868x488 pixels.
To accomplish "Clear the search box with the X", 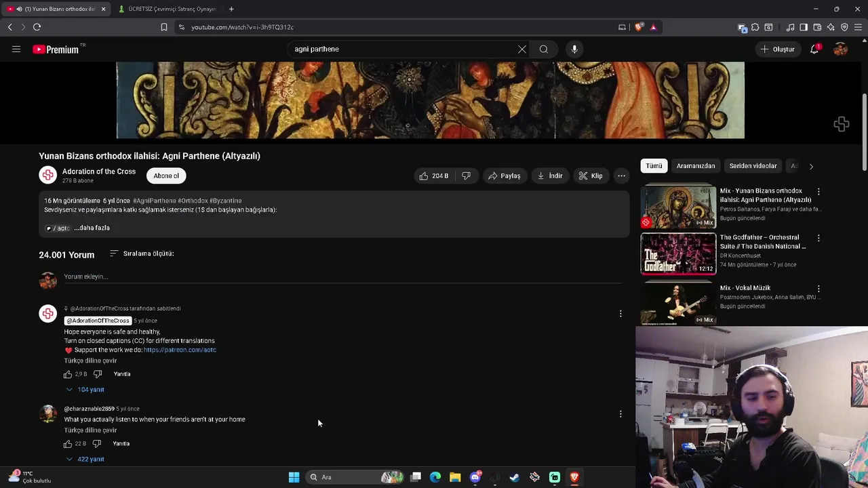I will click(522, 49).
